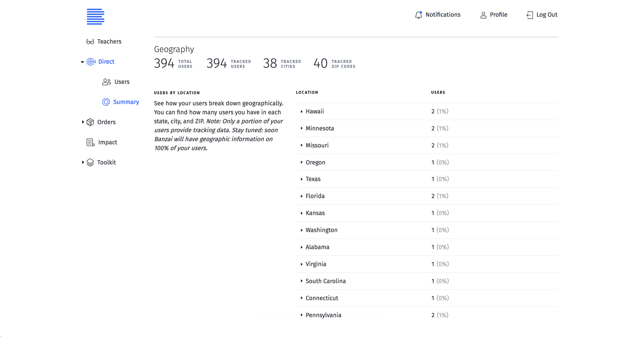Click the Log Out link
Viewport: 644px width, 337px height.
coord(547,15)
